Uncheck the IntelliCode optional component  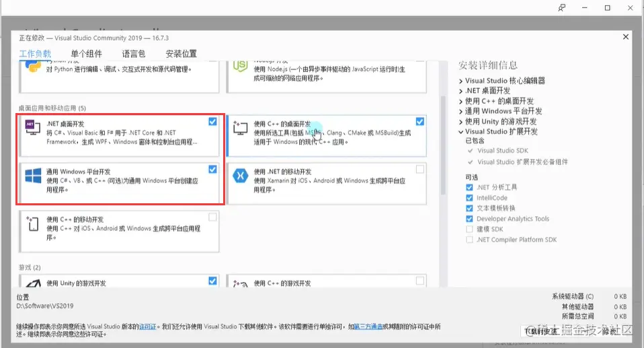469,198
